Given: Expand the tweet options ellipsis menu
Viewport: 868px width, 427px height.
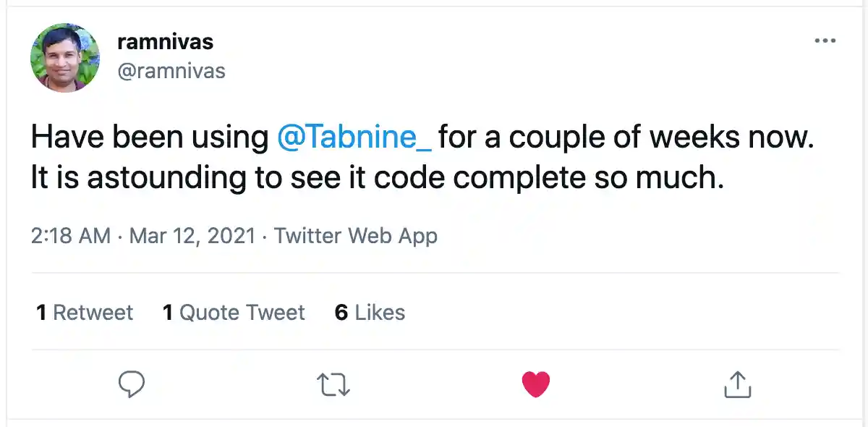Looking at the screenshot, I should (825, 41).
